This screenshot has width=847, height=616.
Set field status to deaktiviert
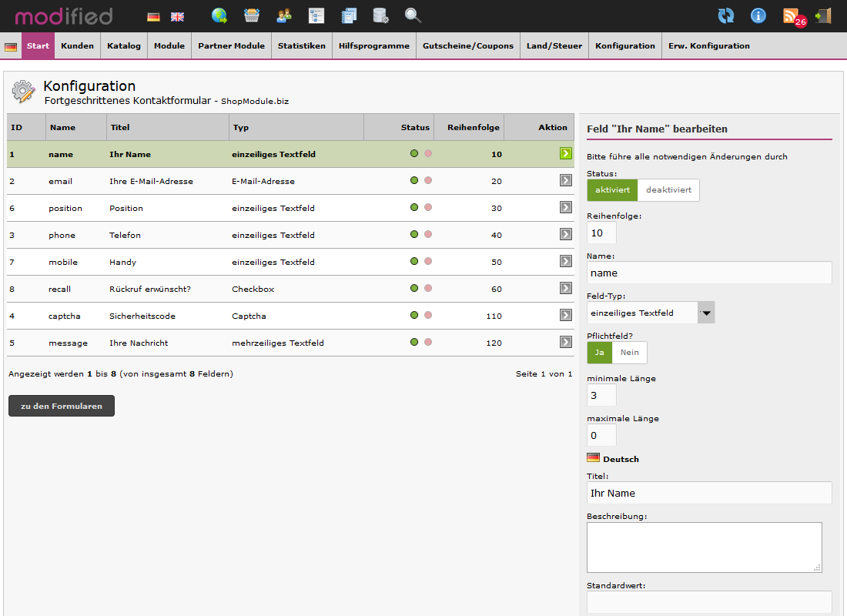pos(668,190)
